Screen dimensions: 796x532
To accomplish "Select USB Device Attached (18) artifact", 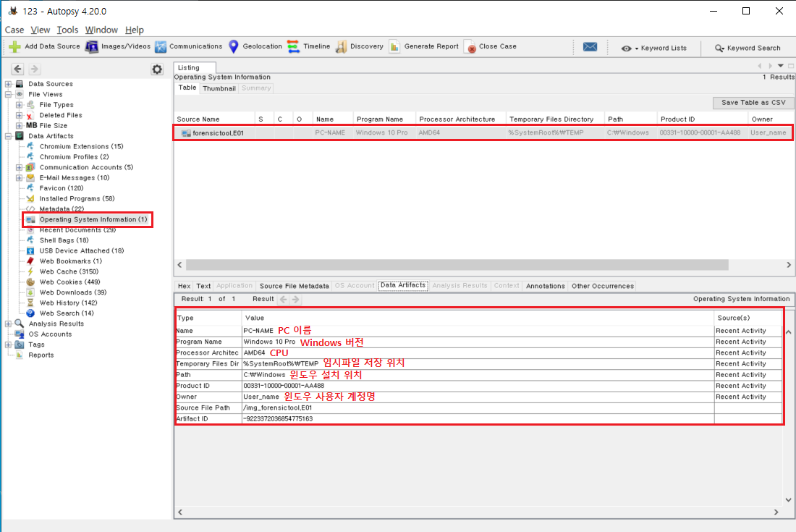I will (x=82, y=250).
